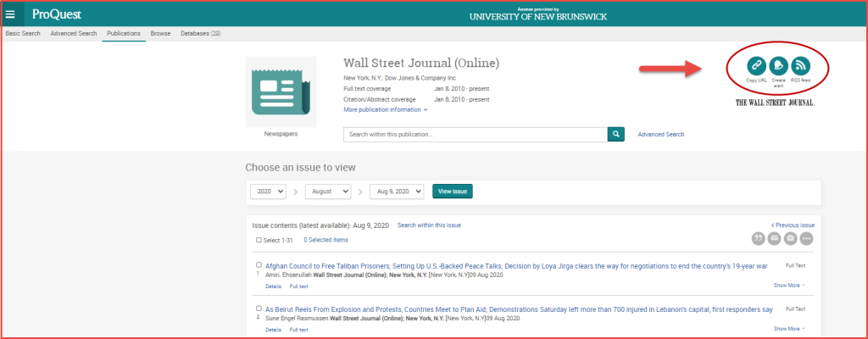Click the View issue button
Viewport: 868px width, 339px height.
(453, 191)
